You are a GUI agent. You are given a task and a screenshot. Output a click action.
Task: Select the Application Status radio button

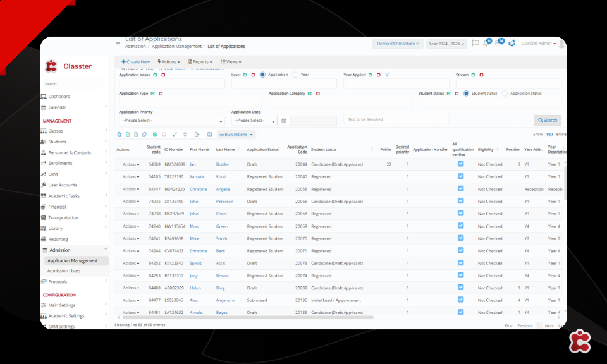coord(505,94)
